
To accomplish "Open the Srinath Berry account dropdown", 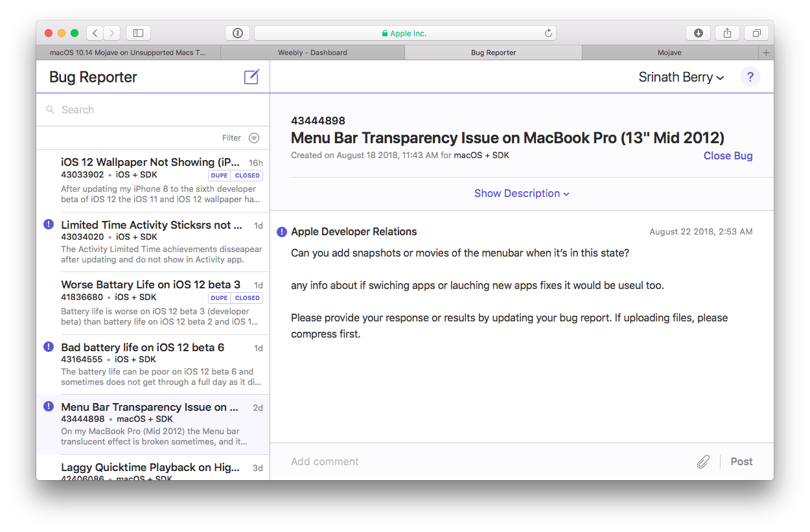I will coord(681,77).
